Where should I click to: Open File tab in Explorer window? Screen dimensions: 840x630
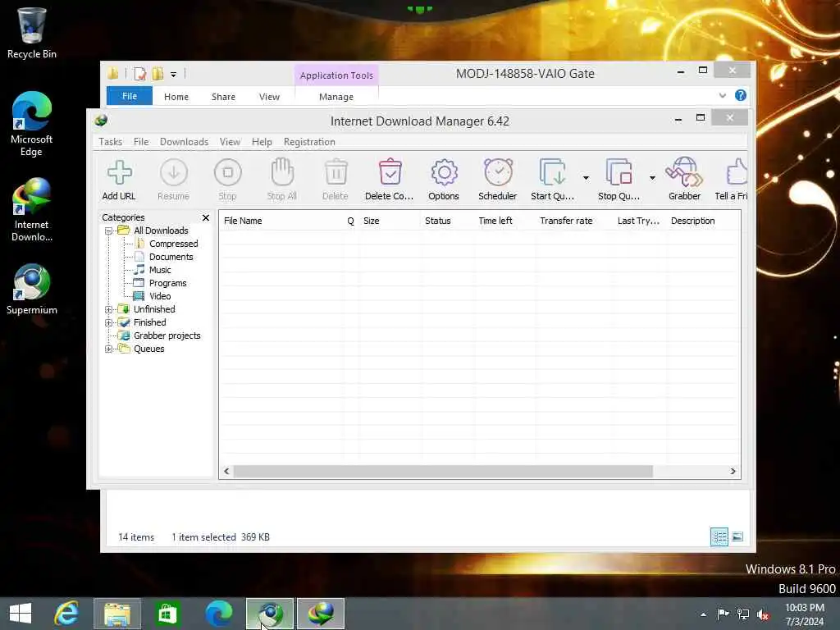pos(130,97)
